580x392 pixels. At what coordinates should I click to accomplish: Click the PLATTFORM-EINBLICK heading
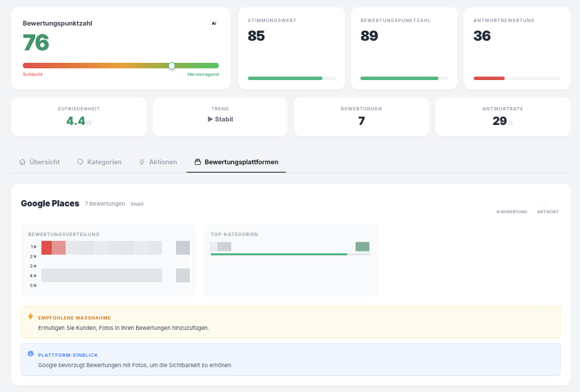click(68, 355)
